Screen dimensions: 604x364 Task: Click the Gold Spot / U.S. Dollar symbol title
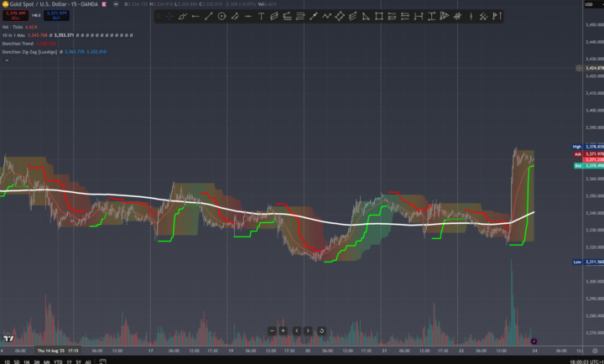[x=54, y=4]
